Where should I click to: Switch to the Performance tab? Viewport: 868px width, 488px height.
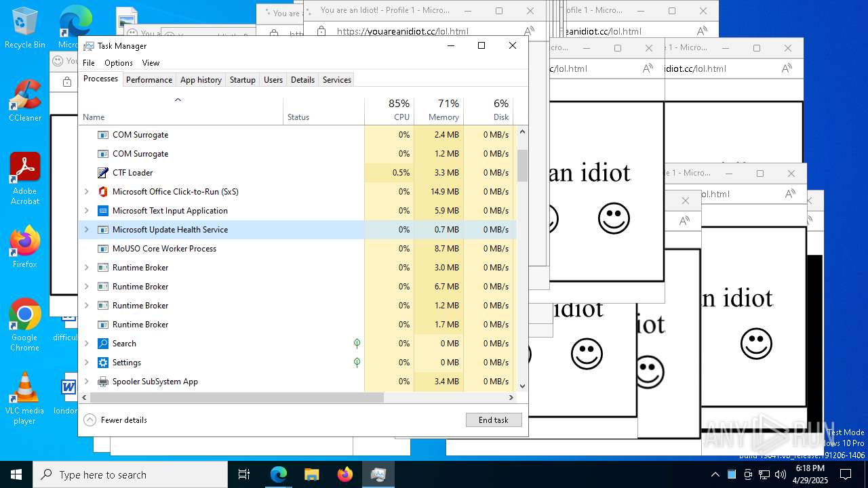click(x=149, y=80)
